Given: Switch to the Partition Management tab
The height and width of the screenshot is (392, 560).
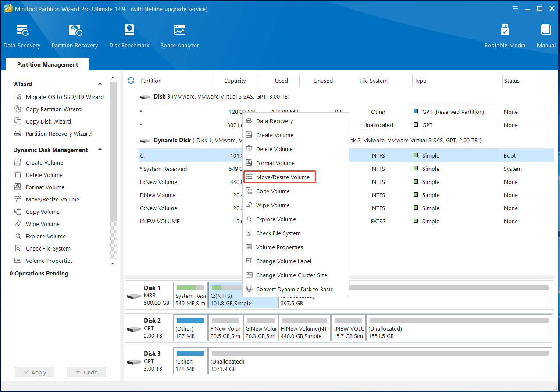Looking at the screenshot, I should coord(47,64).
